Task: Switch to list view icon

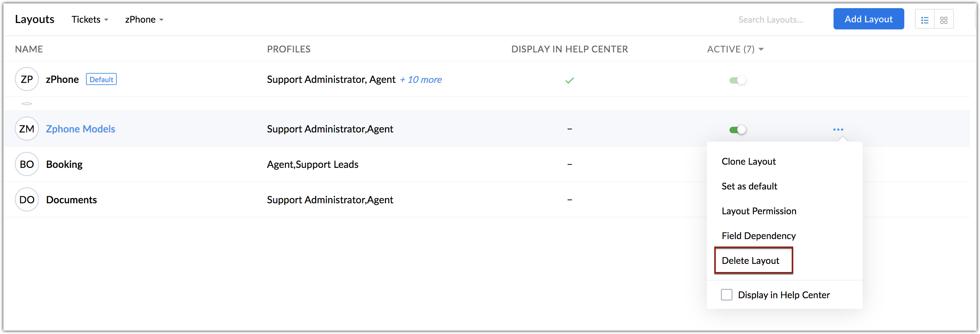Action: click(924, 20)
